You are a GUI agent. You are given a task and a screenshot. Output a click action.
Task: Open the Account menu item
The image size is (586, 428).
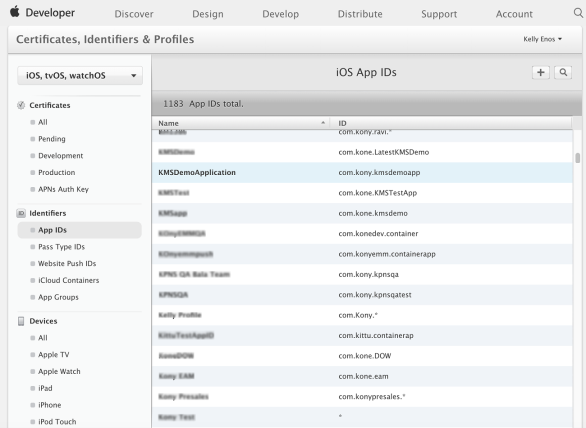pyautogui.click(x=514, y=14)
